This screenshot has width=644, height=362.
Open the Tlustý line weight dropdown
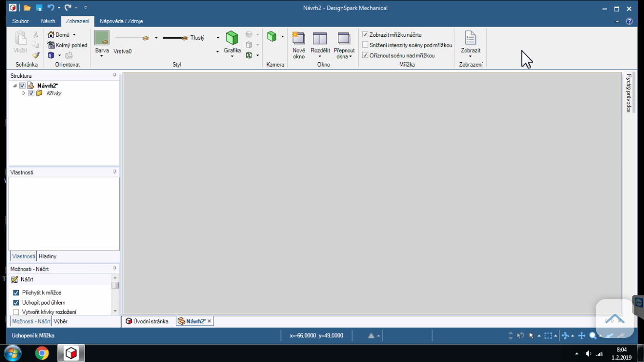pos(218,38)
